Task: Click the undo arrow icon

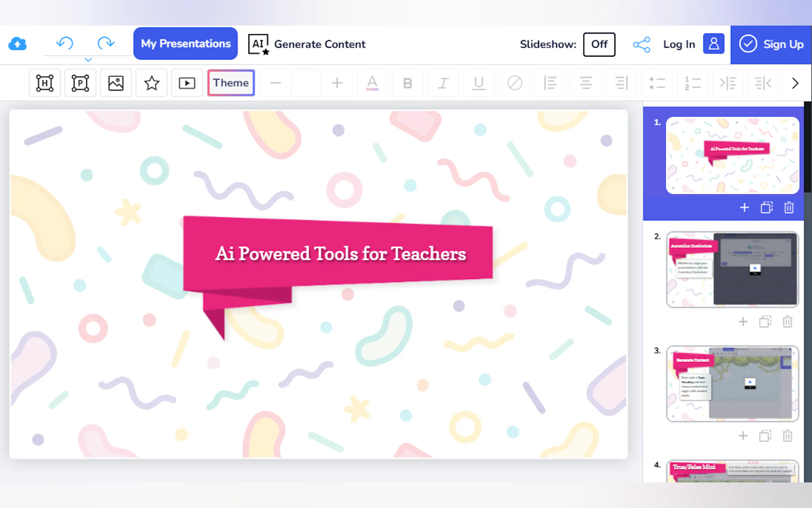Action: click(65, 43)
